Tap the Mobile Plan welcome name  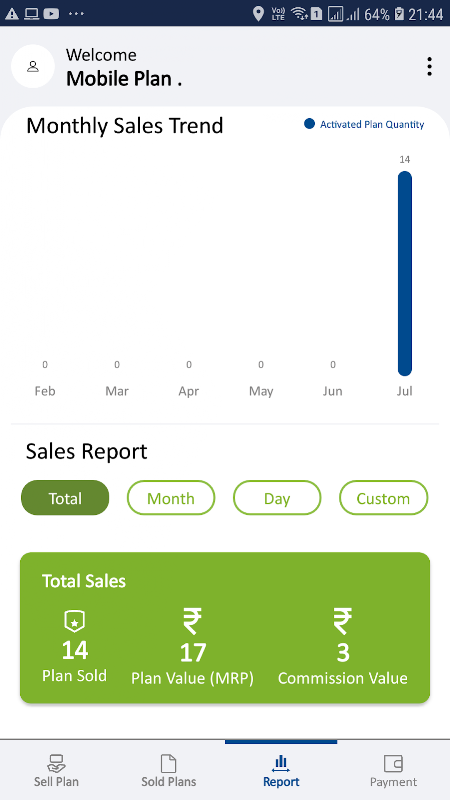(x=124, y=79)
